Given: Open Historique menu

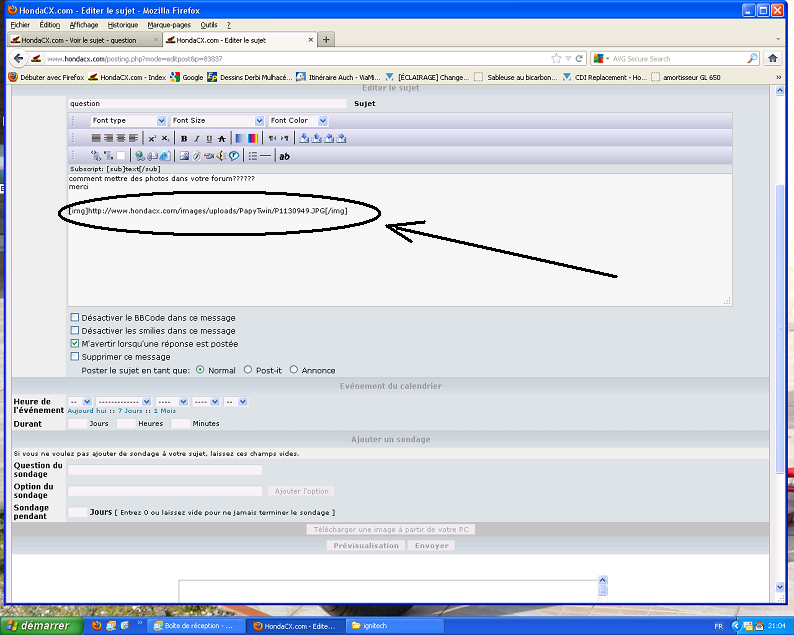Looking at the screenshot, I should (x=123, y=25).
